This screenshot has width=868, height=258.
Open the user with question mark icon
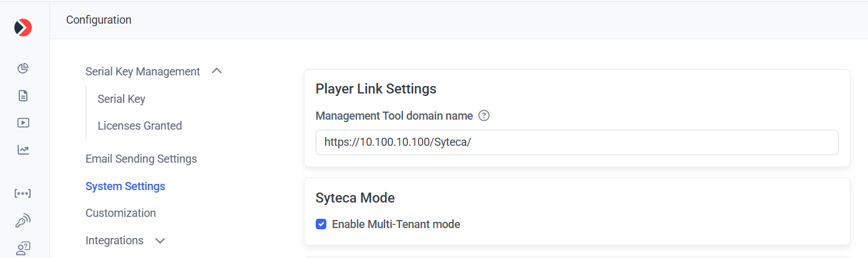23,248
